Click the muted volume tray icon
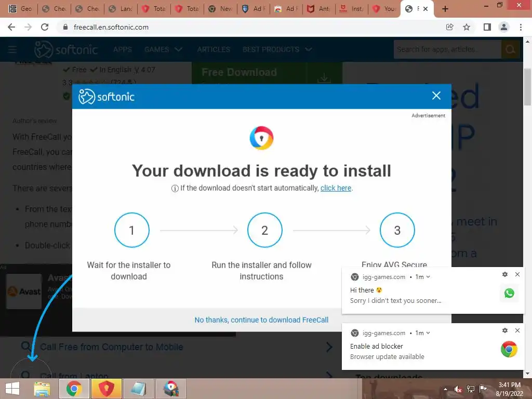 [x=458, y=389]
